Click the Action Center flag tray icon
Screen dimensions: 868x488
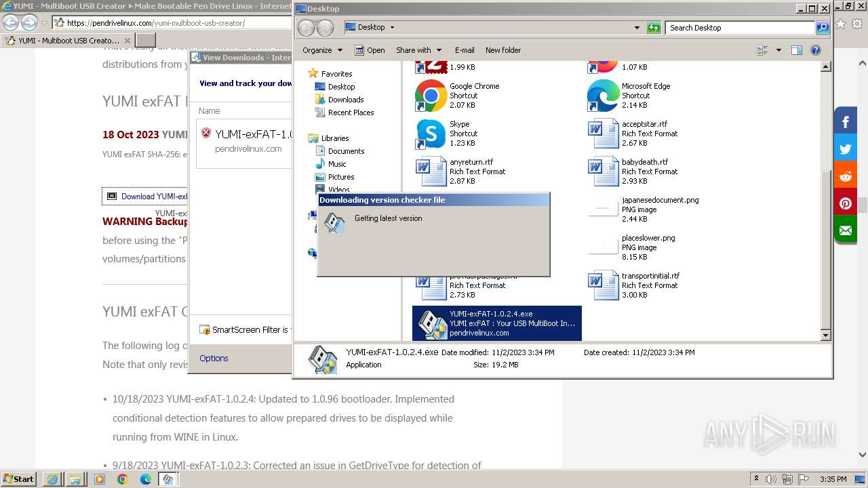point(804,479)
